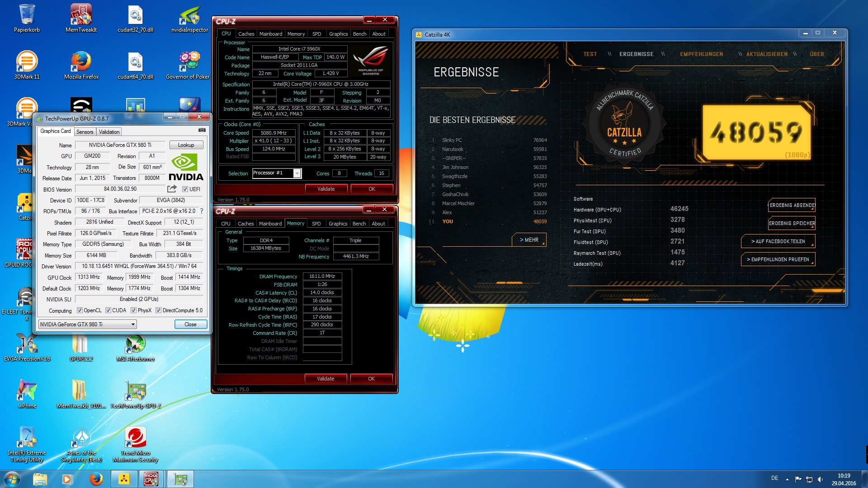The image size is (868, 488).
Task: Switch to Catzilla taskbar button
Action: [124, 479]
